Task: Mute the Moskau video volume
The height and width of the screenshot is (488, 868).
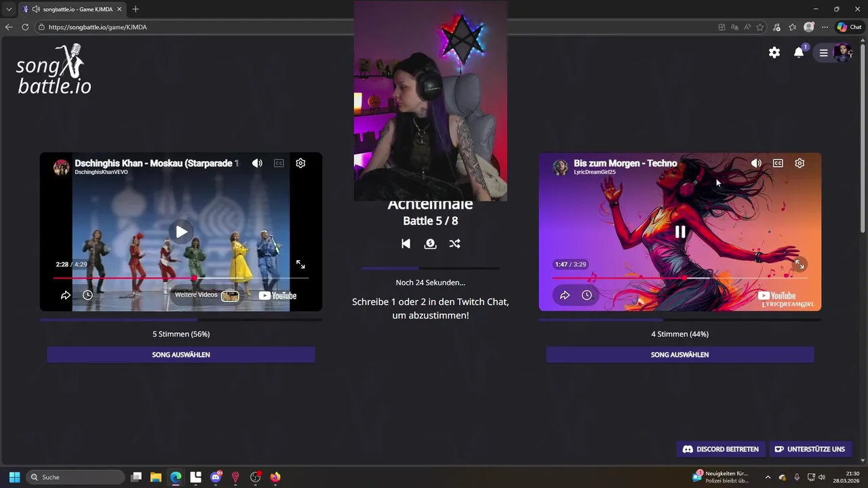Action: coord(257,163)
